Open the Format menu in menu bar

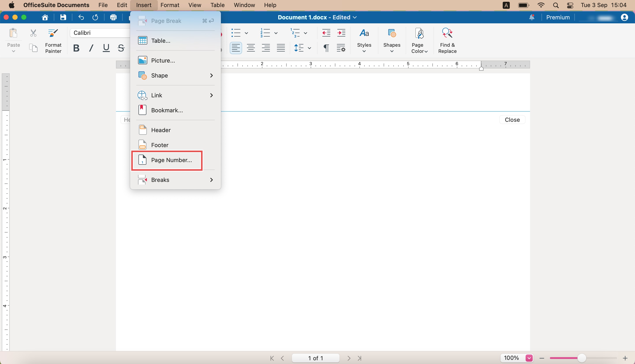click(170, 5)
